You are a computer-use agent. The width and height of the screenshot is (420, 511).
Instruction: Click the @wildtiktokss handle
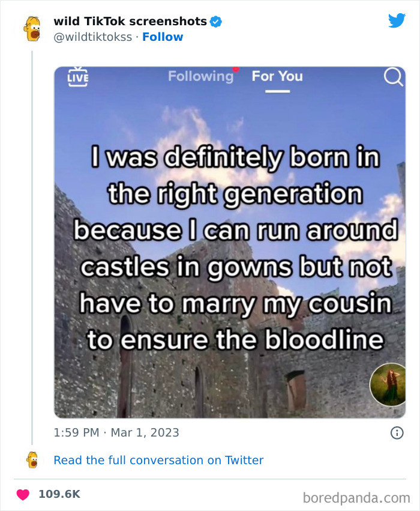pyautogui.click(x=91, y=37)
